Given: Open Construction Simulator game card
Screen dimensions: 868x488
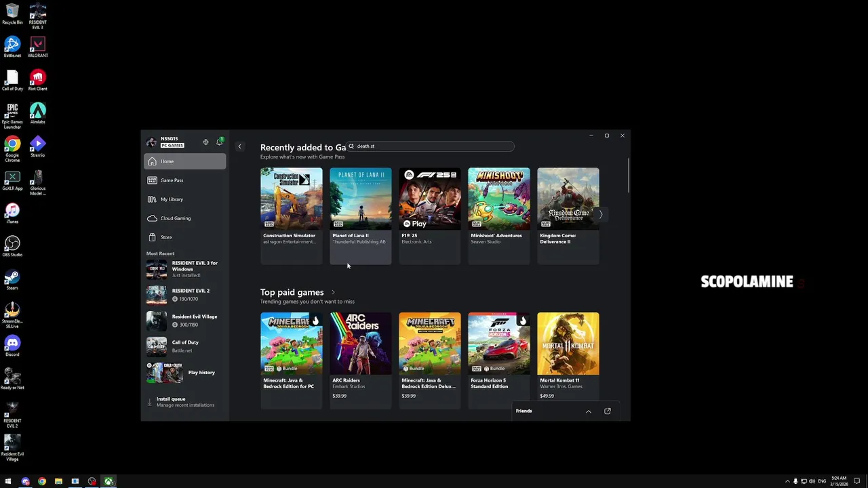Looking at the screenshot, I should pos(291,216).
